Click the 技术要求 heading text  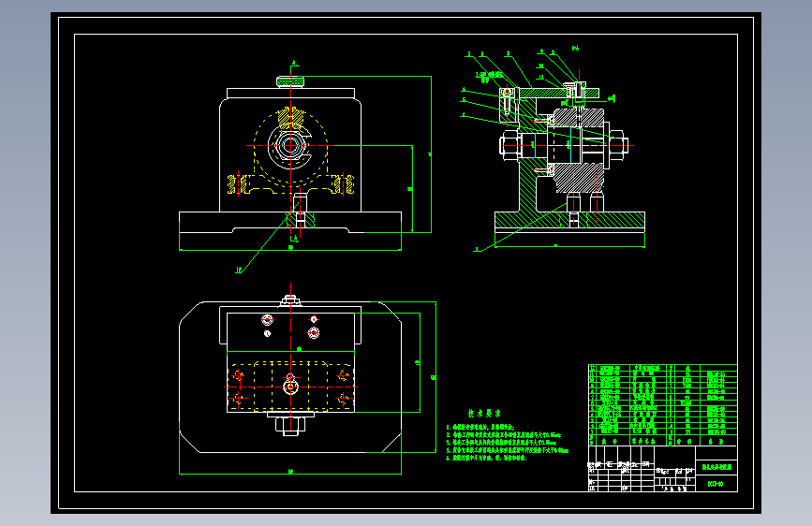click(x=484, y=413)
